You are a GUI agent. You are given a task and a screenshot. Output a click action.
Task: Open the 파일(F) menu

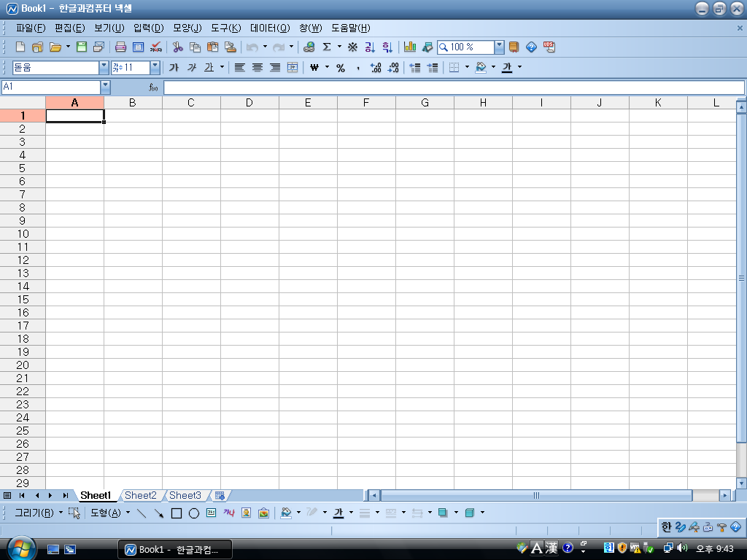31,28
